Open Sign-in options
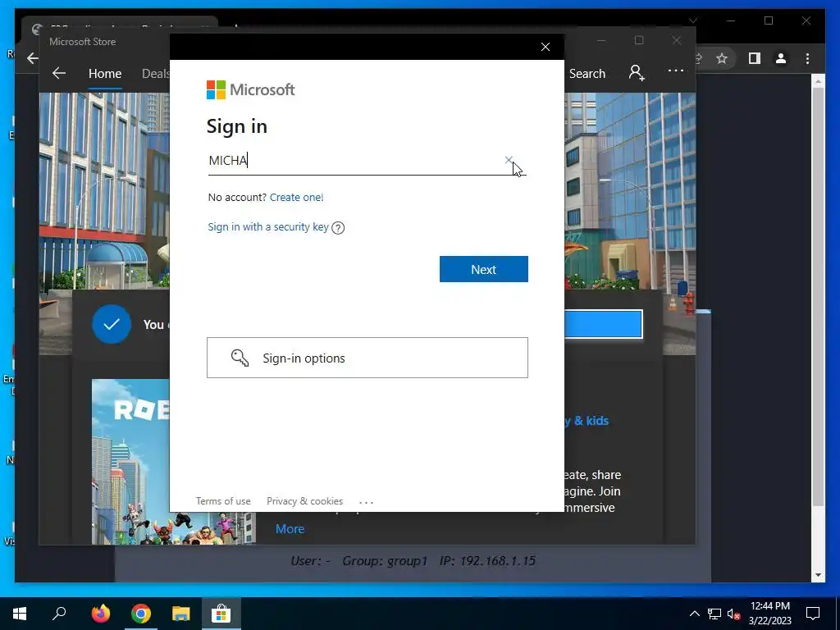This screenshot has width=840, height=630. [x=367, y=358]
